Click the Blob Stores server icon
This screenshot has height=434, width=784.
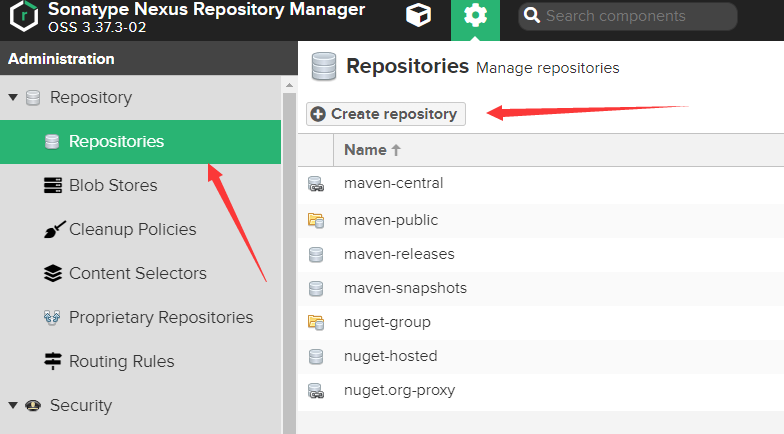pos(52,186)
